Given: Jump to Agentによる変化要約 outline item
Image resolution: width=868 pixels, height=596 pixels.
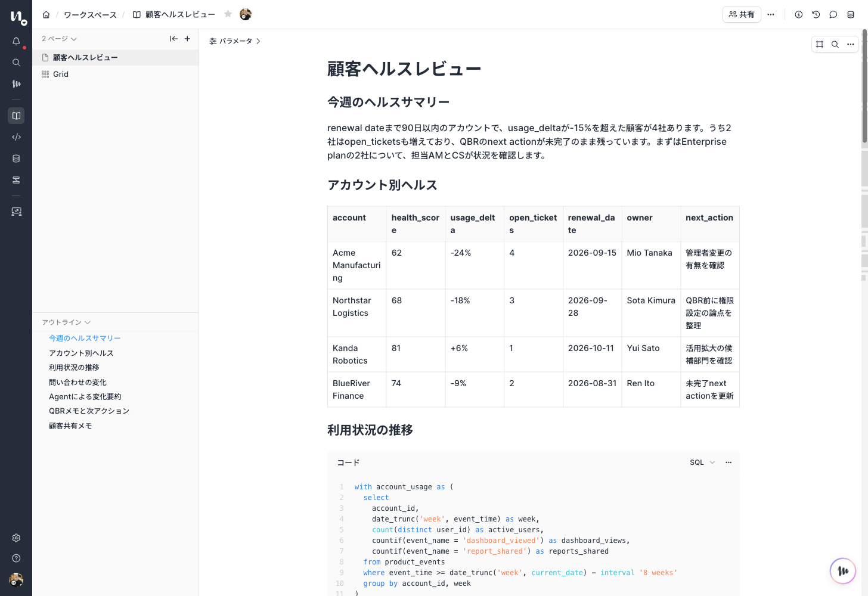Looking at the screenshot, I should click(x=85, y=397).
